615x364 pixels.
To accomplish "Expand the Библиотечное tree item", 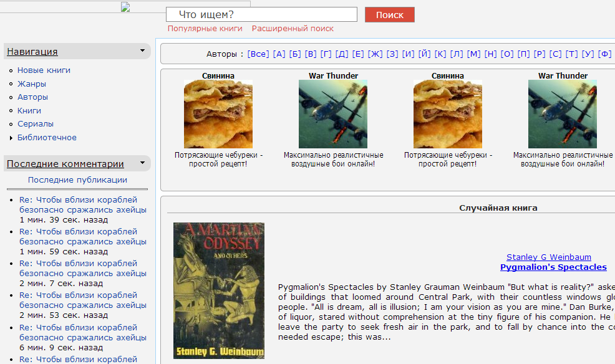I will click(11, 138).
